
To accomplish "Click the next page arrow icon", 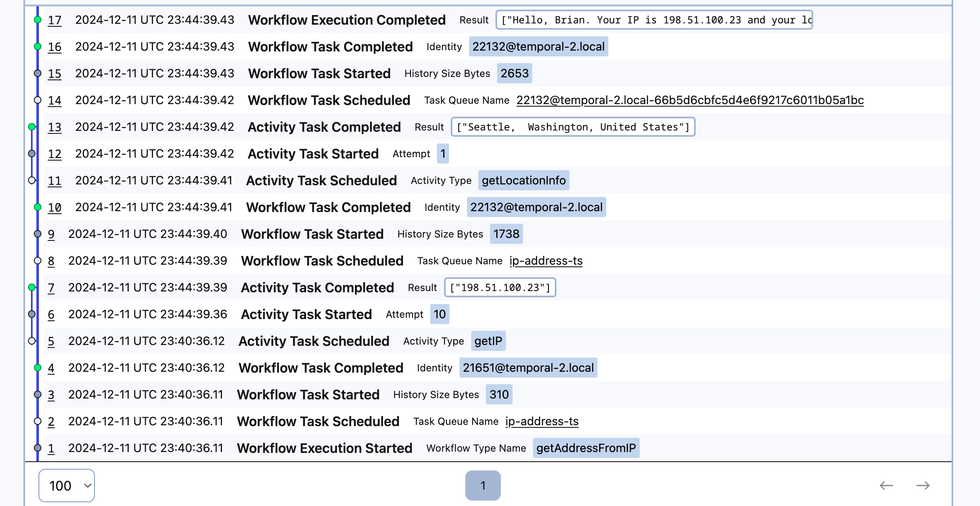I will [x=923, y=486].
